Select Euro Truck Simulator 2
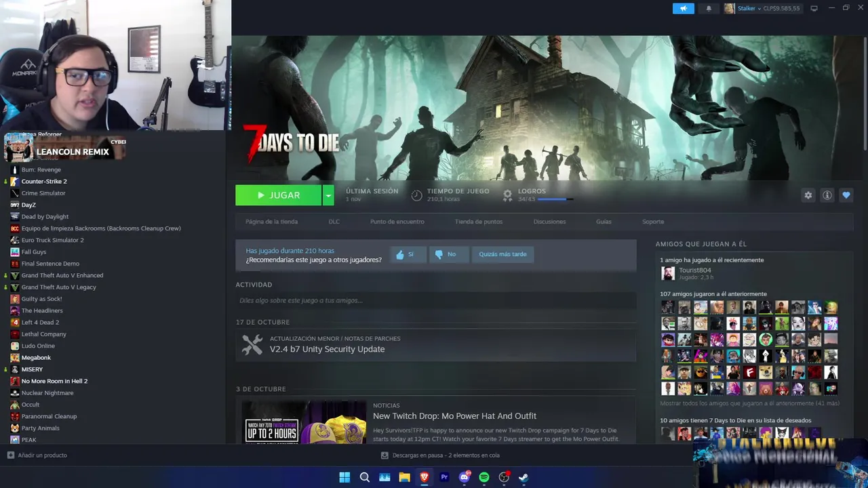 click(52, 240)
